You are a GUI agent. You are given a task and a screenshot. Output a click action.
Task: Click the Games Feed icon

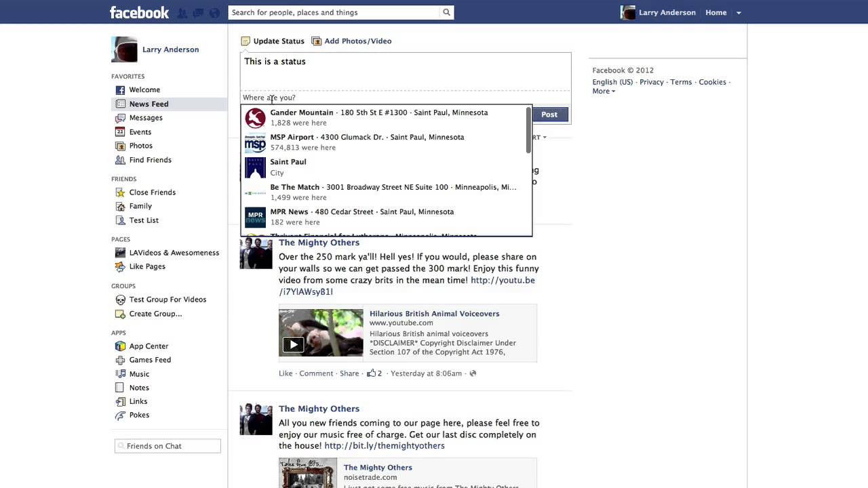tap(120, 360)
